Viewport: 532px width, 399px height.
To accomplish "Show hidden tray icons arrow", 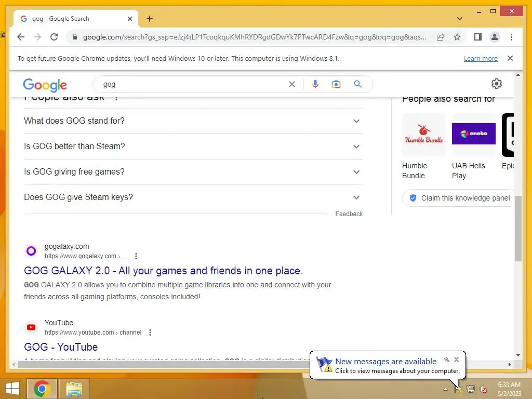I will click(x=445, y=389).
